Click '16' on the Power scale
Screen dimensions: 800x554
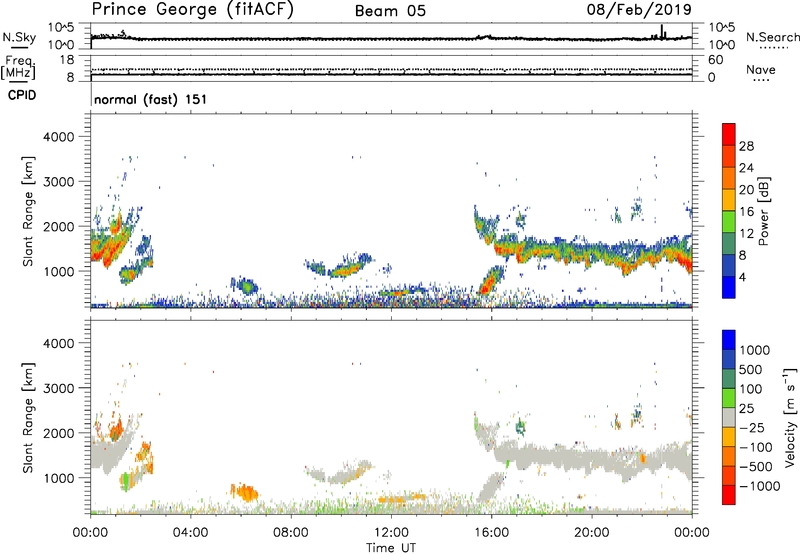tap(746, 212)
